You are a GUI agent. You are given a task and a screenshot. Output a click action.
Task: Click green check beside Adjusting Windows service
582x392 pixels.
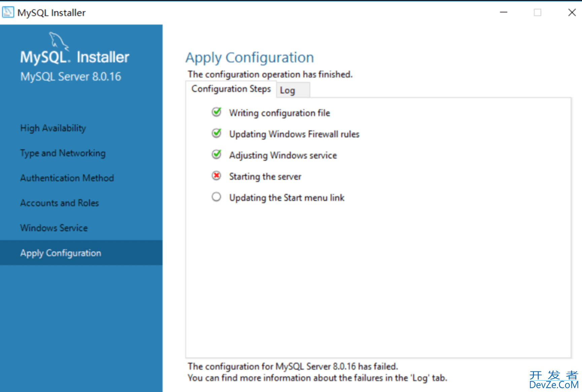216,154
